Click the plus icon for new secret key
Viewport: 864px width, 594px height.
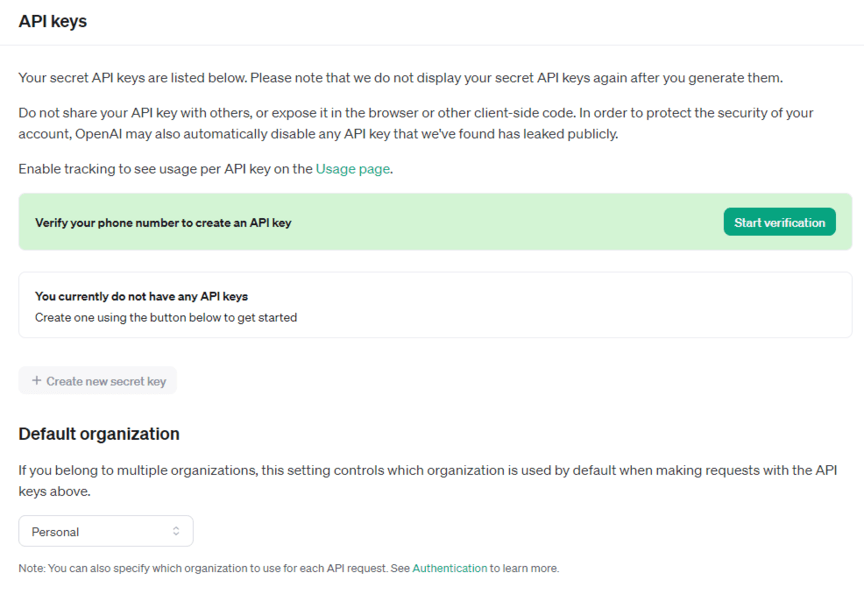(x=37, y=381)
